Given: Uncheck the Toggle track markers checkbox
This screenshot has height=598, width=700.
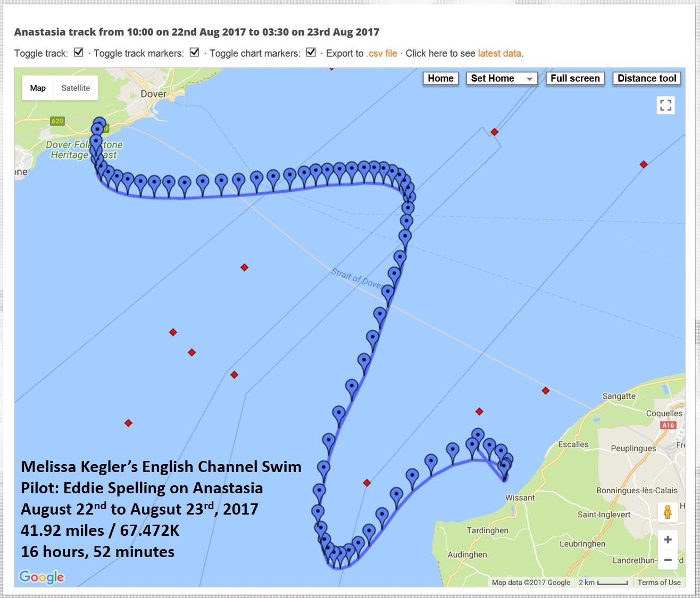Looking at the screenshot, I should click(x=195, y=53).
